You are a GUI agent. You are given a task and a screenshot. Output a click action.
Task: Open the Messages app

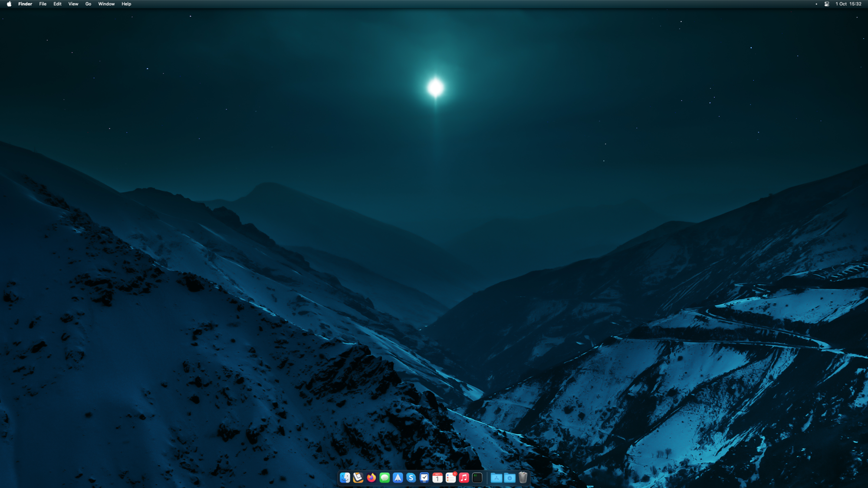tap(385, 478)
